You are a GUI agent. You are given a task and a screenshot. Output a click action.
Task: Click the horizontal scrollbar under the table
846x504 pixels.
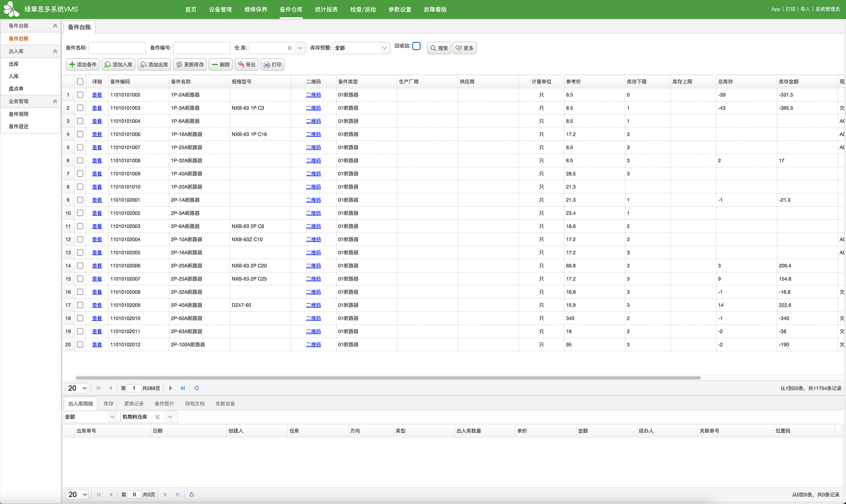pos(388,378)
